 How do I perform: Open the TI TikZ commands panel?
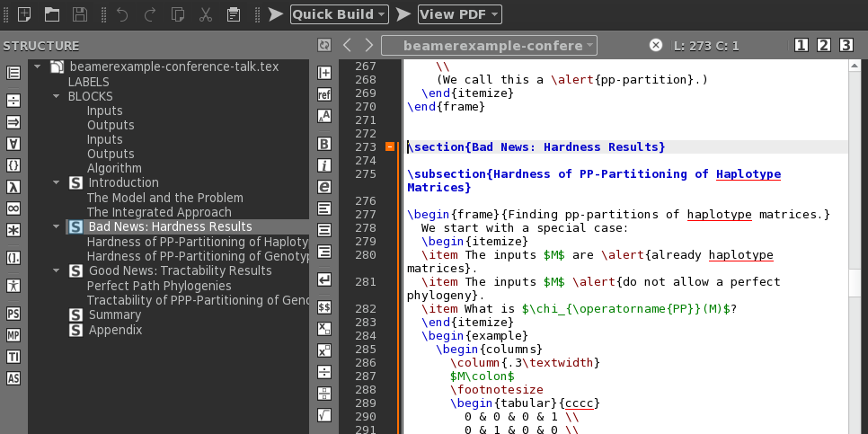point(13,357)
